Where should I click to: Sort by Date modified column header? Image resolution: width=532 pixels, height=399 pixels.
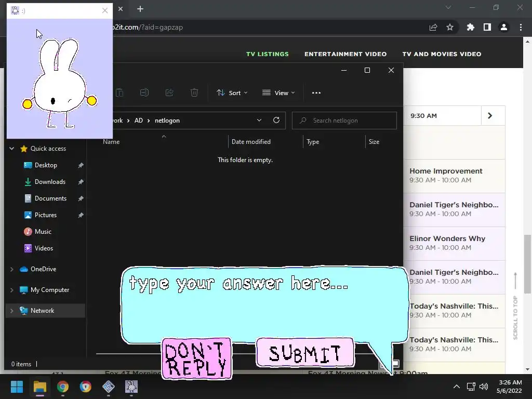[251, 142]
